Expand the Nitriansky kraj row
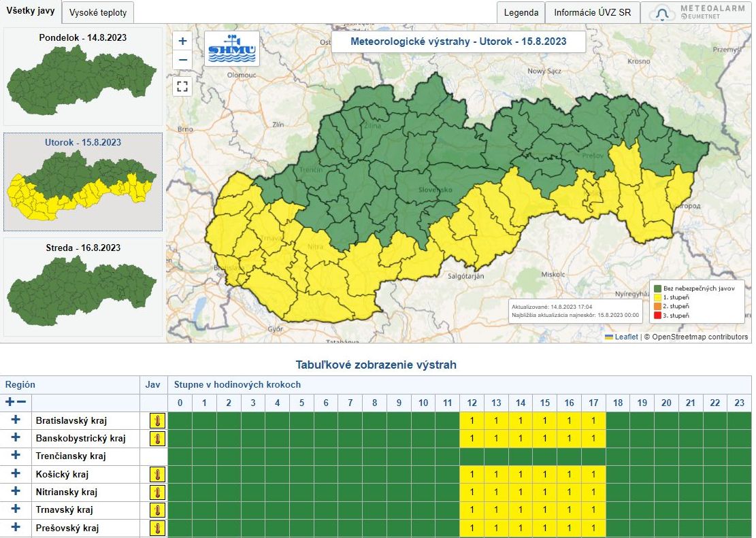 click(16, 492)
